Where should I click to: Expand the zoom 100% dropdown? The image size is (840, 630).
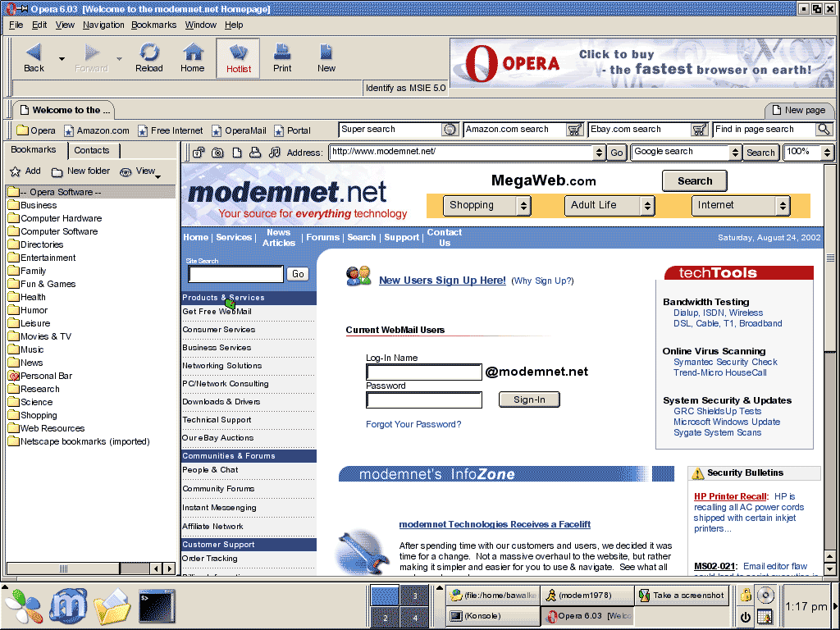827,152
